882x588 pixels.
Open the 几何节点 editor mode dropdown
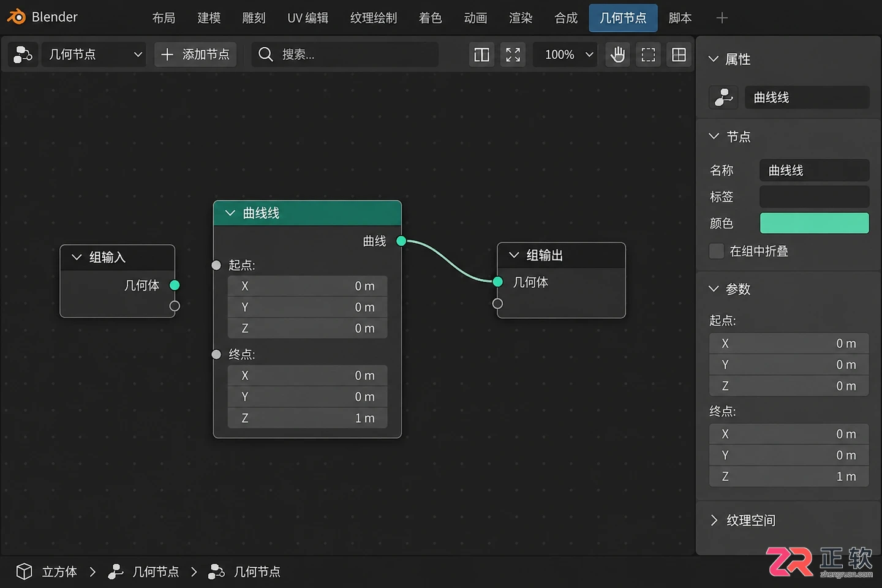coord(95,55)
